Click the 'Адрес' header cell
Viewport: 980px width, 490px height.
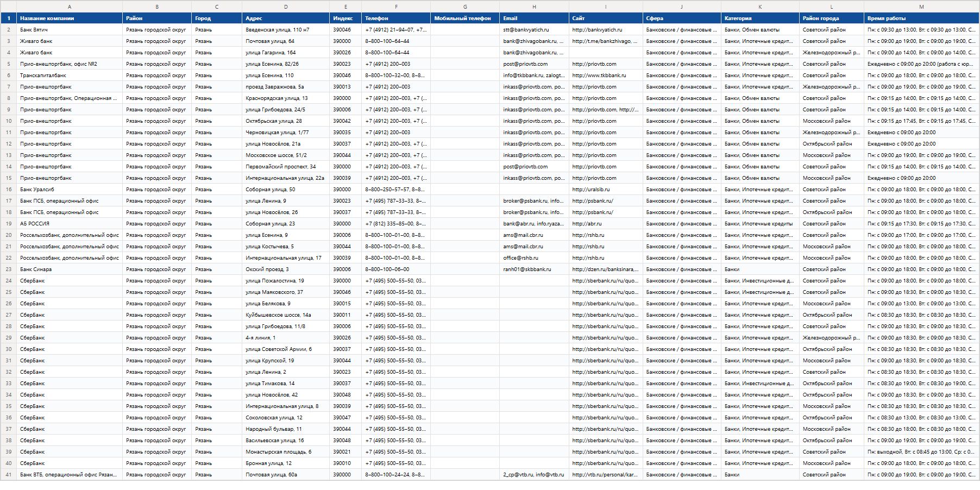click(x=286, y=18)
